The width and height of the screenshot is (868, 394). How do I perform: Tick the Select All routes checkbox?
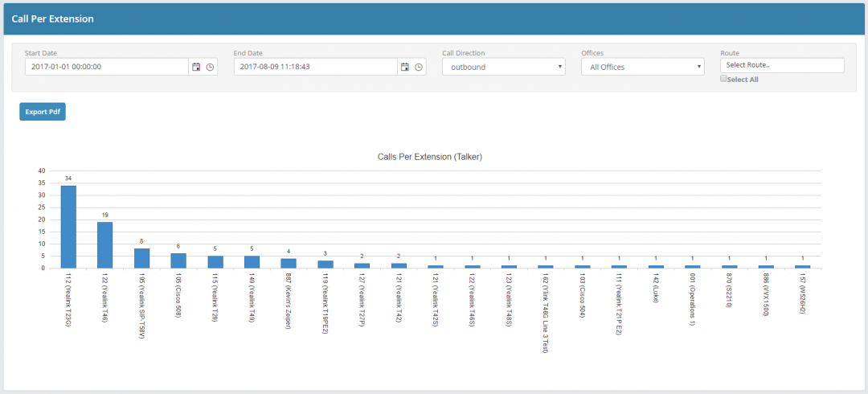click(723, 79)
